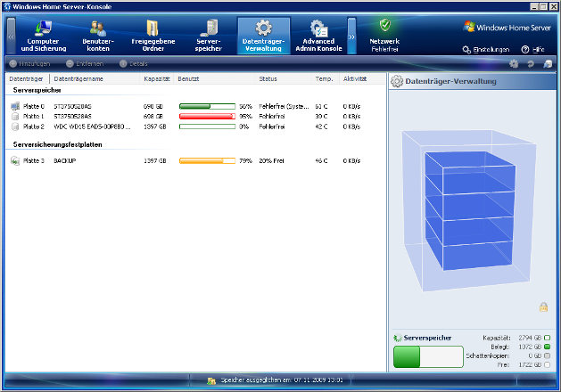Screen dimensions: 561x392
Task: Click the Platte 3 backup disk icon
Action: 15,160
